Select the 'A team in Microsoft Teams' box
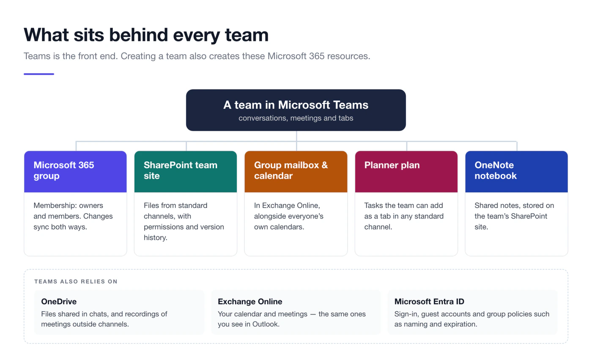Screen dimensions: 592x364 [296, 110]
